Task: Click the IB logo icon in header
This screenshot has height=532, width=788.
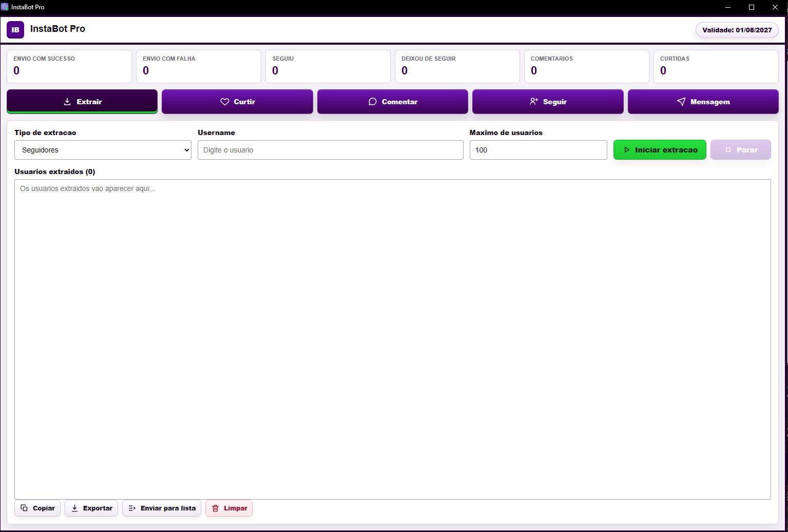Action: tap(15, 30)
